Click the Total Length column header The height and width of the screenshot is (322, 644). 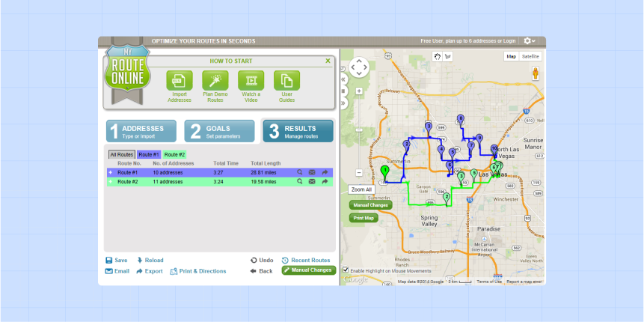click(x=266, y=163)
